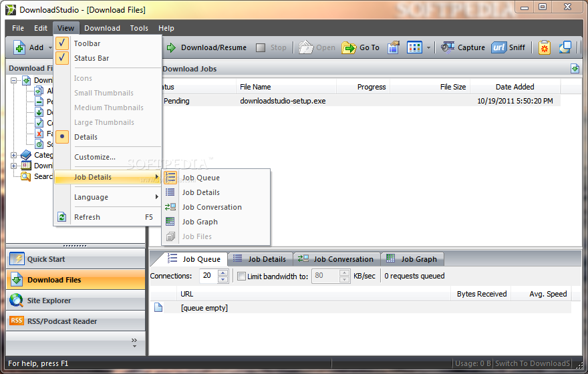
Task: Select Job Queue in the submenu
Action: pyautogui.click(x=216, y=178)
